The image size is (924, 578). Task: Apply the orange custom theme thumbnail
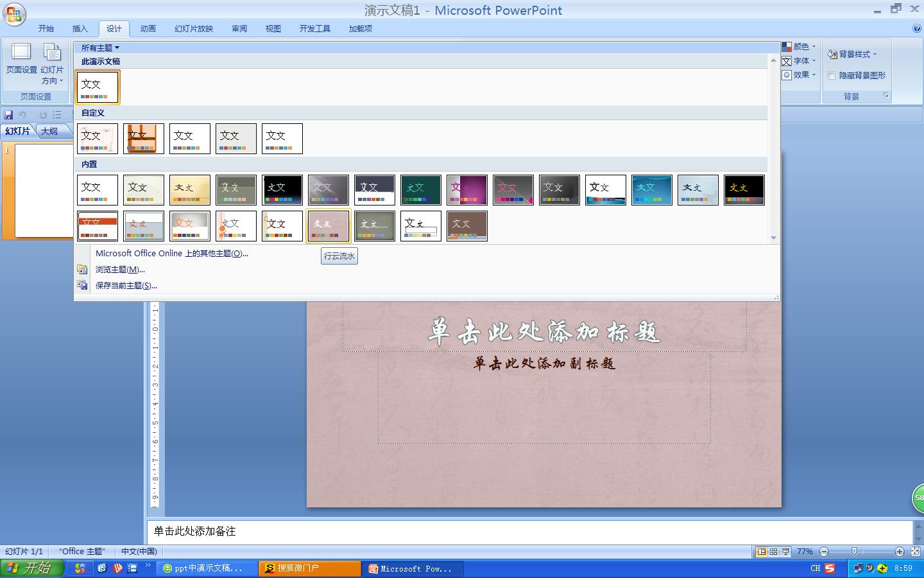(144, 139)
